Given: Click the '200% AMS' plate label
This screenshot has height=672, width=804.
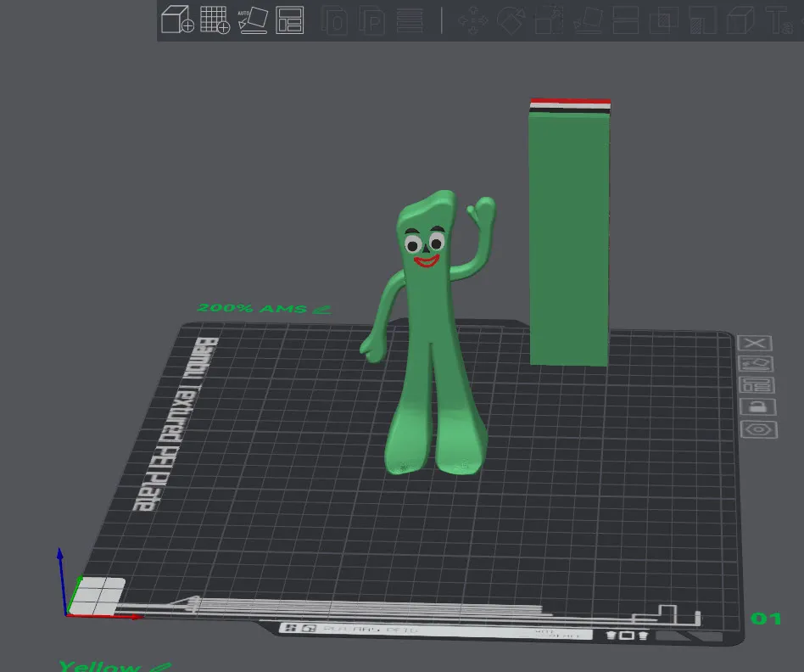Looking at the screenshot, I should [x=252, y=308].
